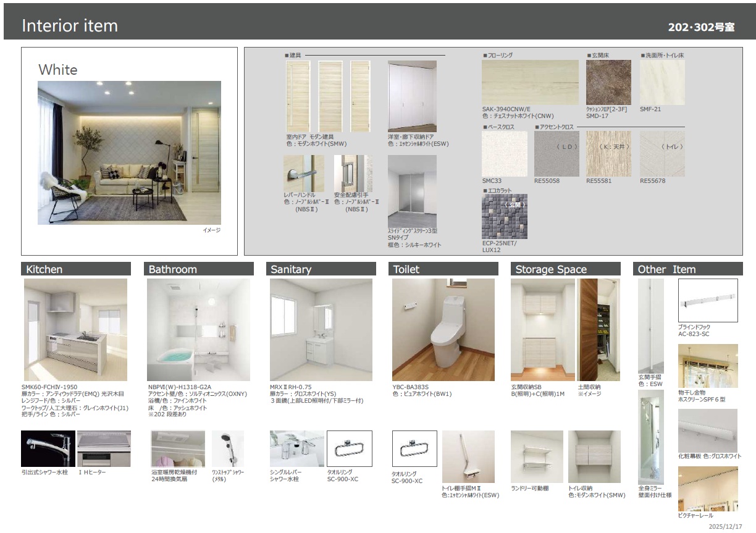Click the towel ring drawing under Sanitary
This screenshot has height=533, width=756.
(x=350, y=449)
